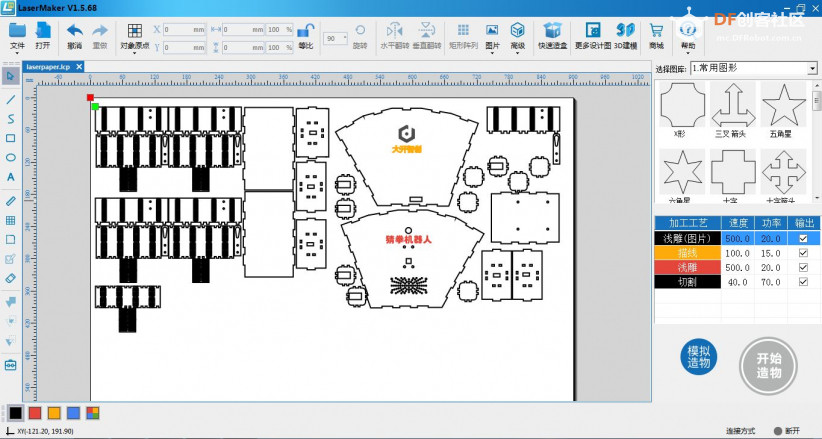The width and height of the screenshot is (822, 439).
Task: Pick the orange color swatch at bottom
Action: pyautogui.click(x=54, y=413)
